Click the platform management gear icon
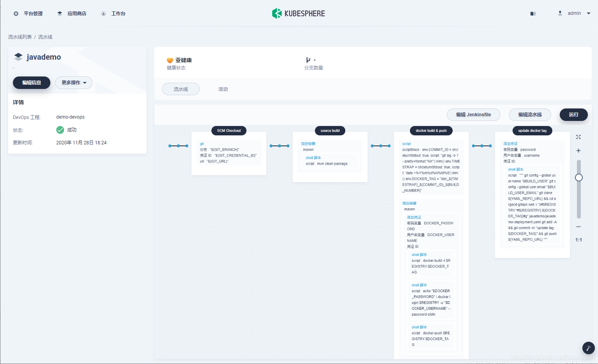Image resolution: width=598 pixels, height=364 pixels. tap(16, 14)
